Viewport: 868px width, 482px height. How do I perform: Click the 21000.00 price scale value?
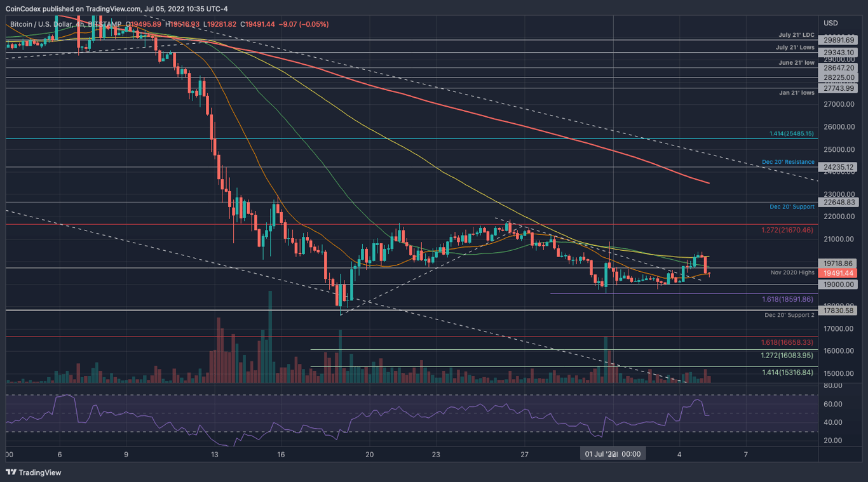pyautogui.click(x=839, y=239)
